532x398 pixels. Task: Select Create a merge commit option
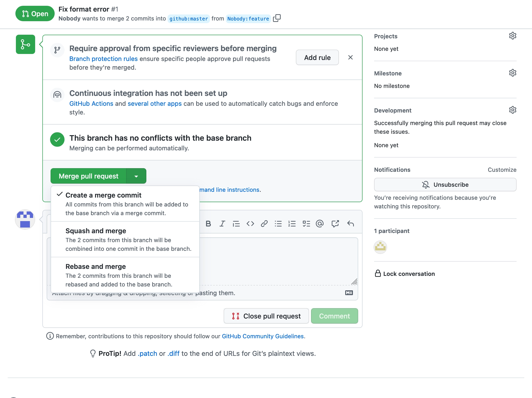point(125,204)
